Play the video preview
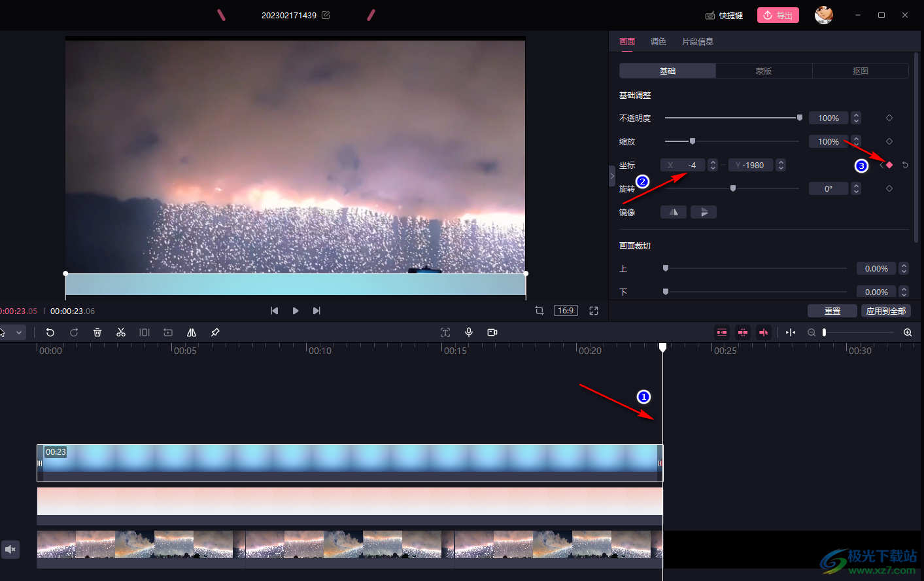 tap(296, 311)
